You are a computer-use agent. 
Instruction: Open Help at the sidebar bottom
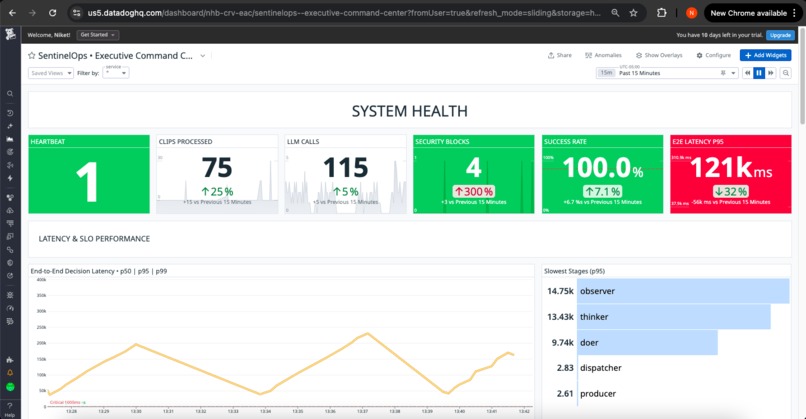[x=10, y=410]
